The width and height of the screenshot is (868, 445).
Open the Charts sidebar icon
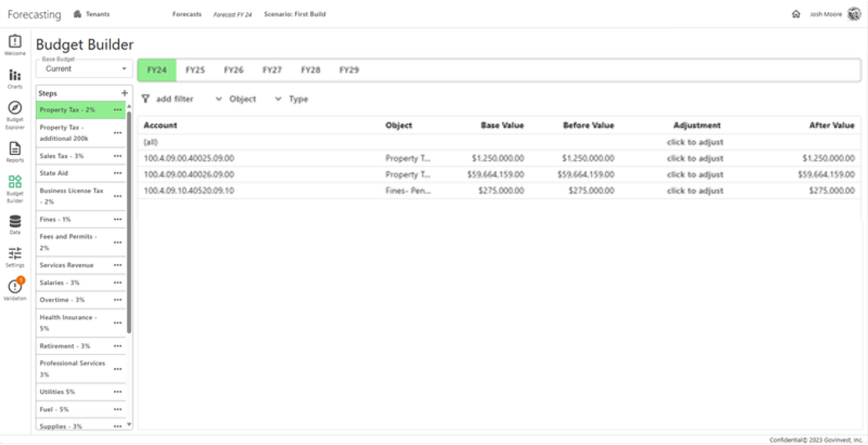click(15, 75)
